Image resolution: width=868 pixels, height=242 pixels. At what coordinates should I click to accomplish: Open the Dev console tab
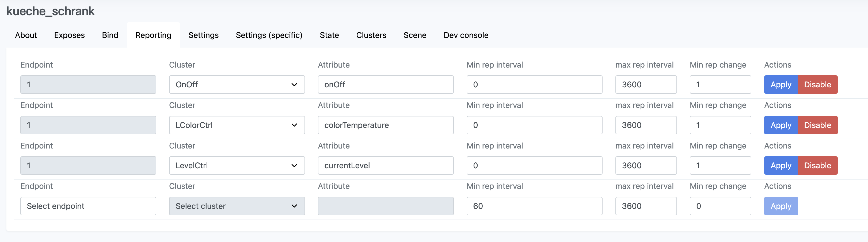(x=466, y=35)
